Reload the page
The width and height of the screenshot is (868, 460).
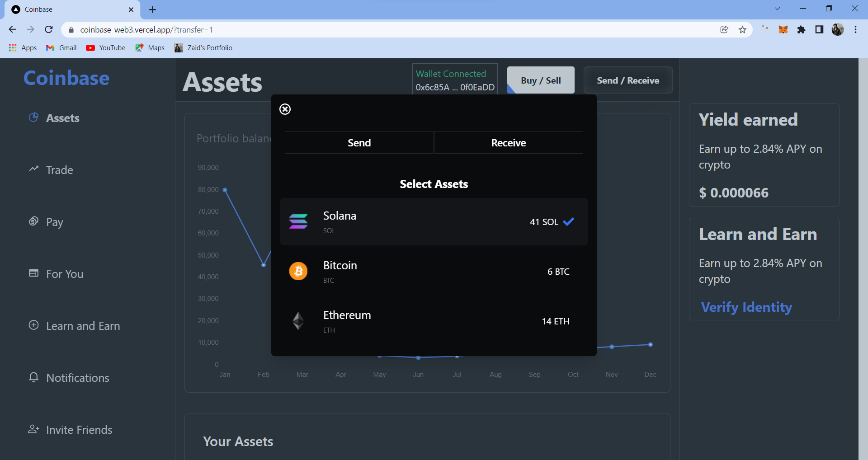49,30
